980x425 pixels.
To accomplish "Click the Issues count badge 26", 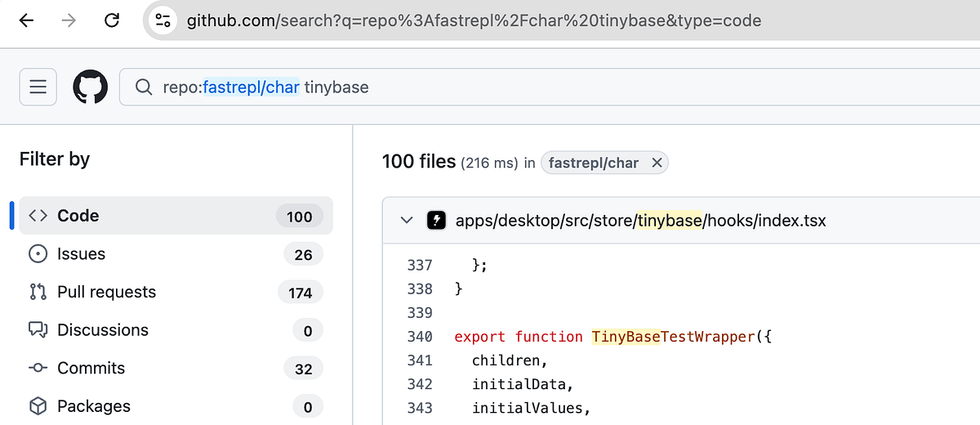I will [303, 255].
